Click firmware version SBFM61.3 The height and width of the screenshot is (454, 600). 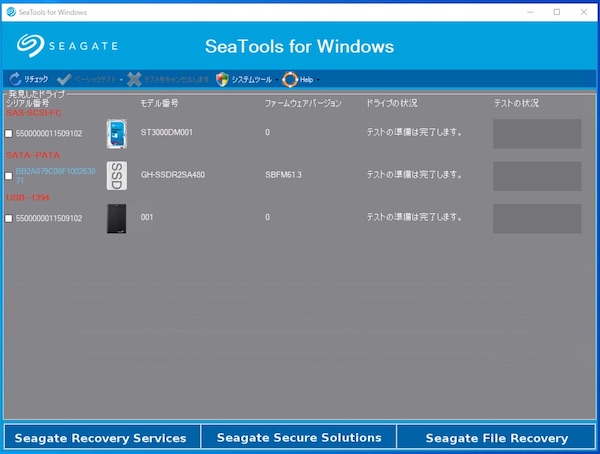pyautogui.click(x=283, y=175)
